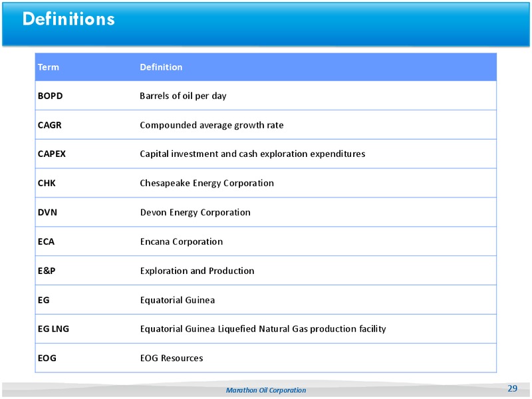Click 'Marathon Oil Corporation' footer text
Screen dimensions: 532x399
(x=266, y=390)
